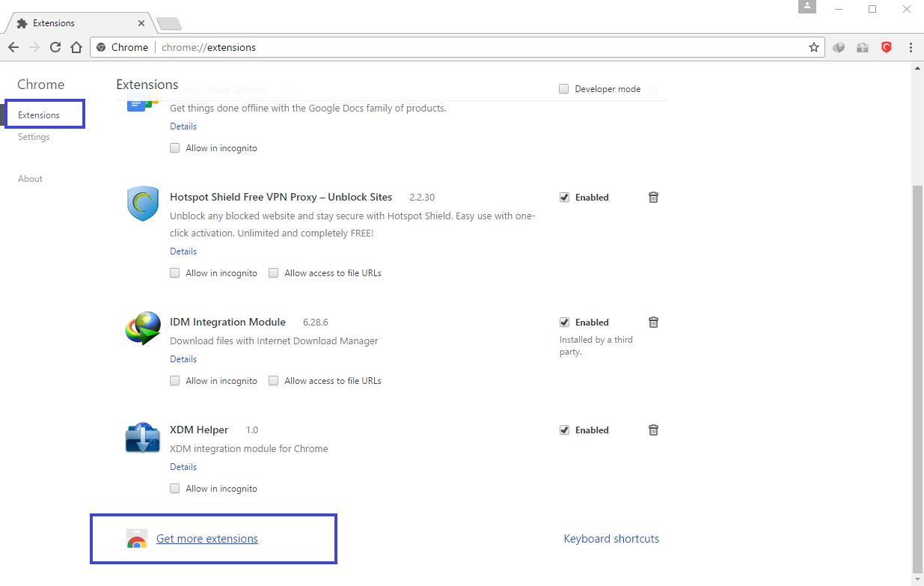The height and width of the screenshot is (586, 924).
Task: Click the site info icon in address bar
Action: [x=102, y=47]
